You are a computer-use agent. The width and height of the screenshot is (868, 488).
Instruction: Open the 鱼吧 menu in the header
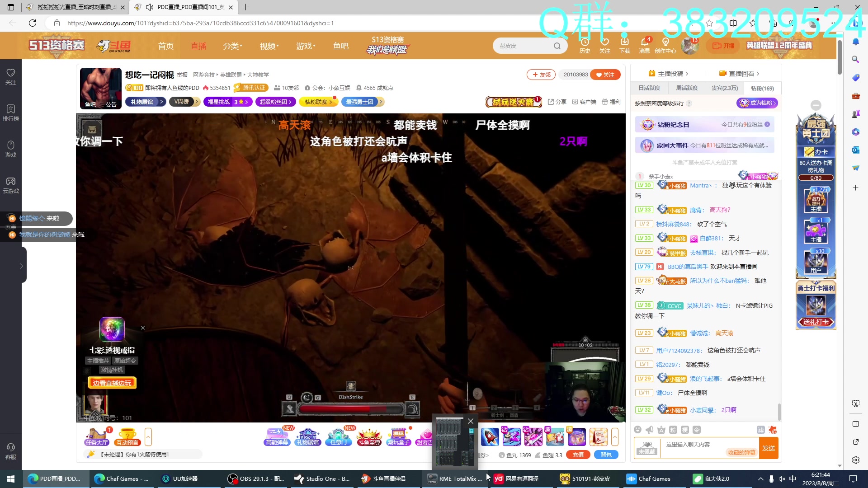pyautogui.click(x=341, y=46)
